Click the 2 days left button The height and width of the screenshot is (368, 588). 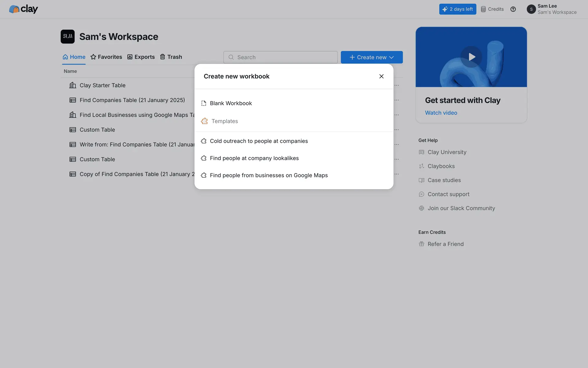[458, 9]
